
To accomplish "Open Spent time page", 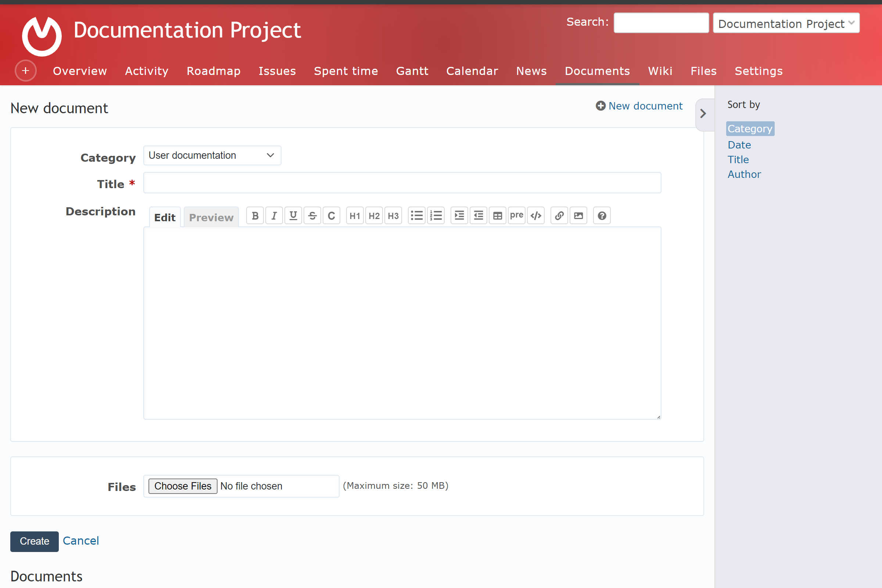I will coord(346,71).
